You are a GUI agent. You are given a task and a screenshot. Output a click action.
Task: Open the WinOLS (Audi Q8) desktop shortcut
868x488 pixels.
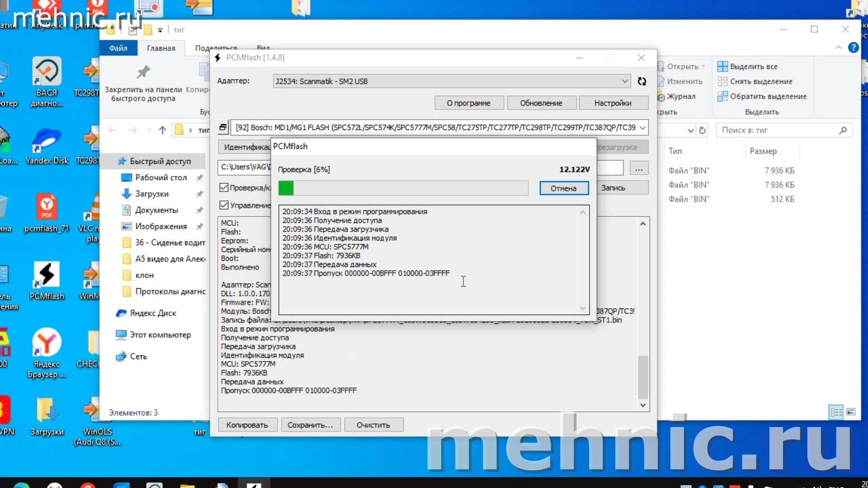(97, 422)
